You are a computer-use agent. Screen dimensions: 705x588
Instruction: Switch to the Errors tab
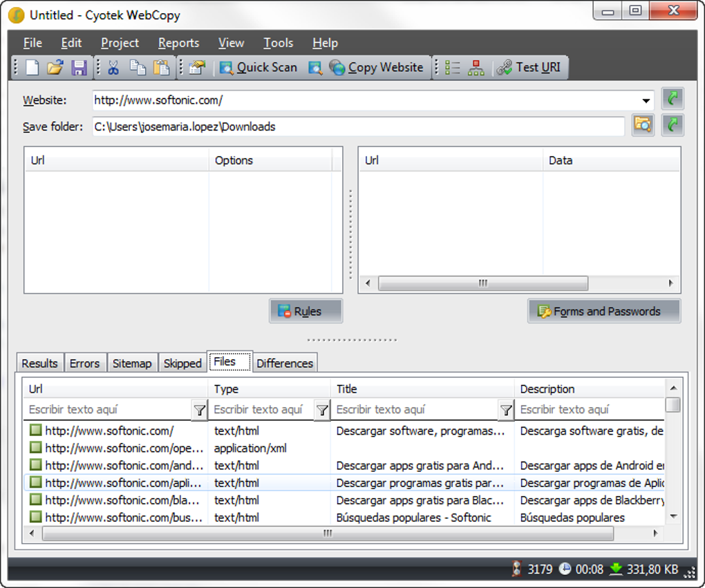(x=84, y=363)
